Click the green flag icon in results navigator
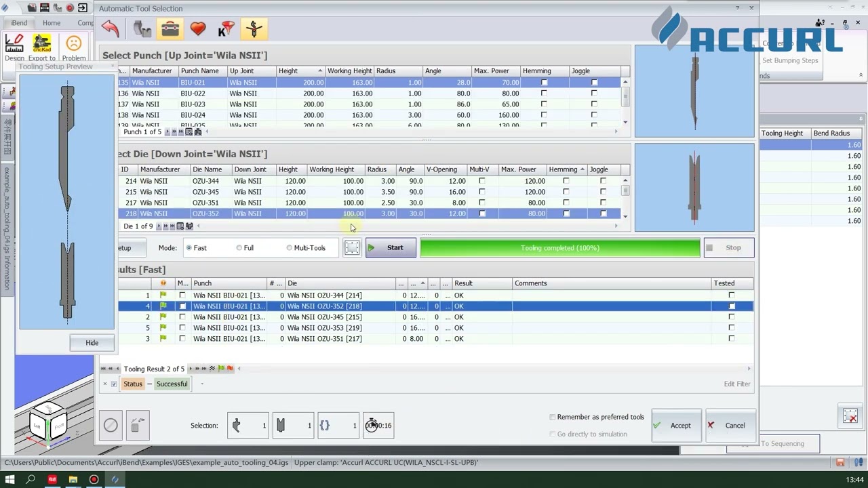This screenshot has width=868, height=488. point(221,369)
